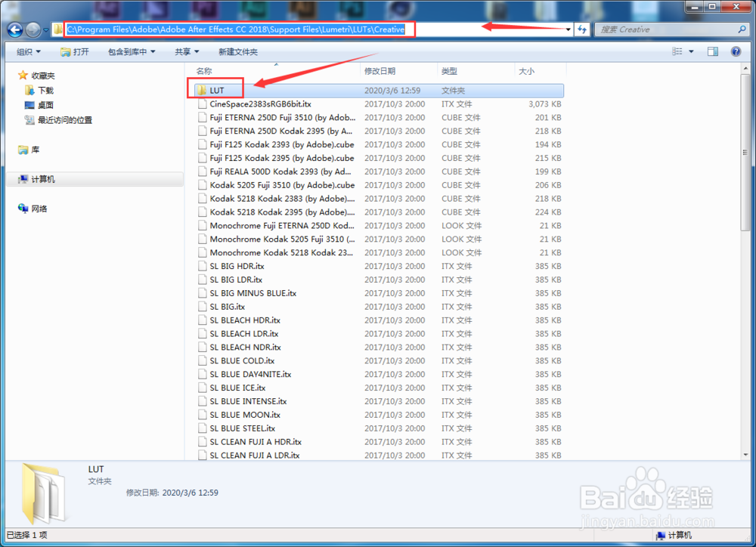Select SL BLUE COLD.itx file
This screenshot has width=756, height=547.
[379, 360]
